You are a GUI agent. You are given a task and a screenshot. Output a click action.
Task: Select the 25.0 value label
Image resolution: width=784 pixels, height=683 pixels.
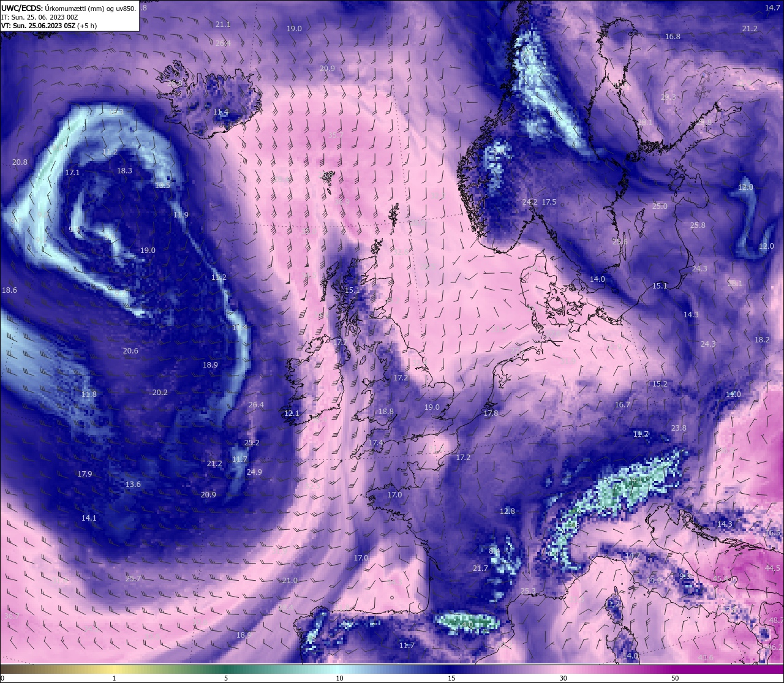tap(660, 206)
